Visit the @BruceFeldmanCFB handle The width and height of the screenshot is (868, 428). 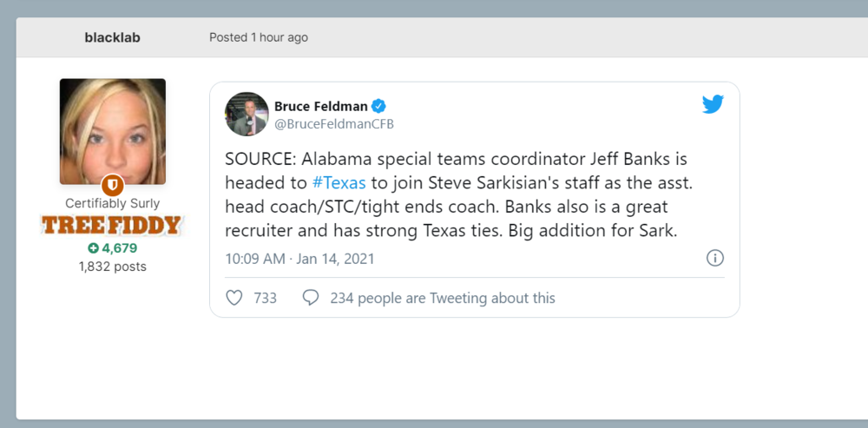(334, 124)
